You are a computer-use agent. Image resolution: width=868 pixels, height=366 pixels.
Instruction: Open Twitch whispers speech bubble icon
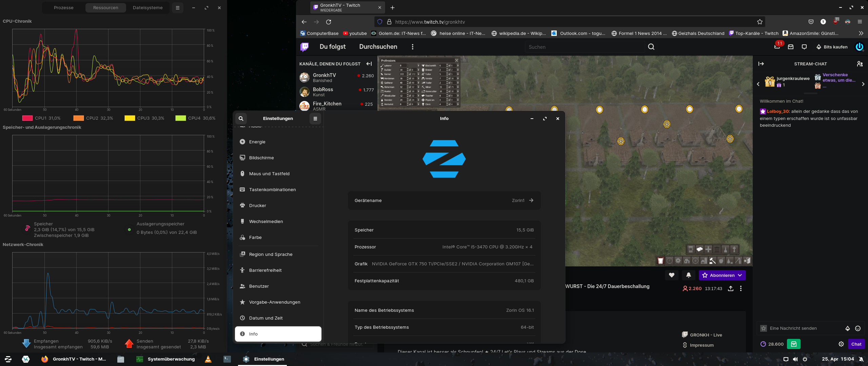pyautogui.click(x=804, y=47)
